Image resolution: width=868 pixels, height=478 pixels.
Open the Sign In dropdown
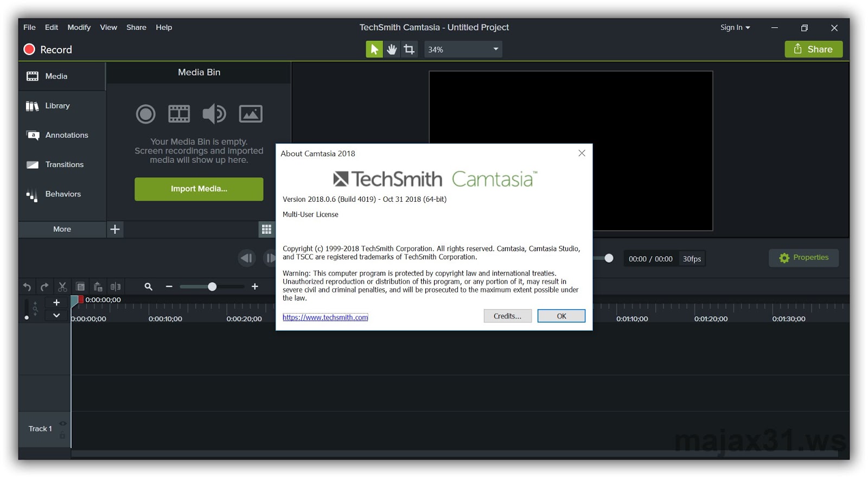coord(735,27)
